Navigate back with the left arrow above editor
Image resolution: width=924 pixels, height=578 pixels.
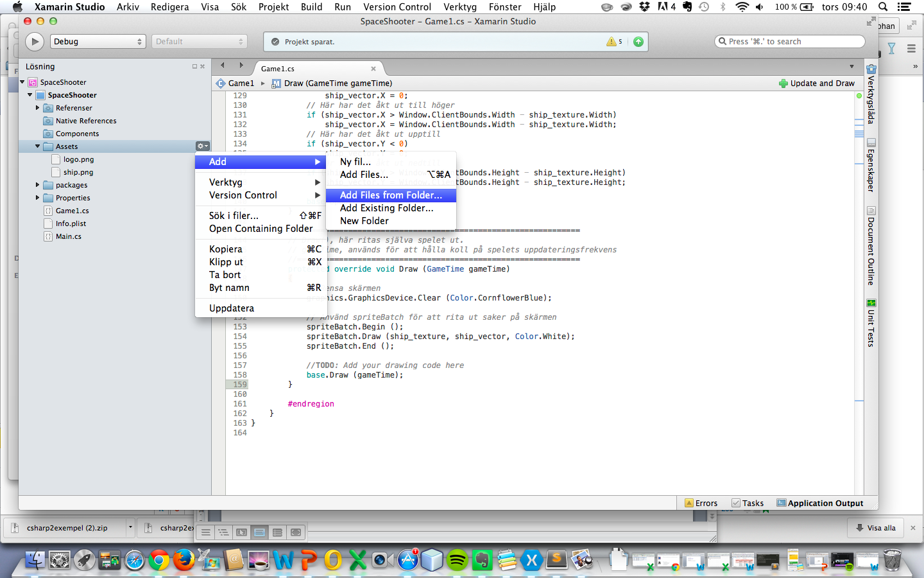point(223,65)
